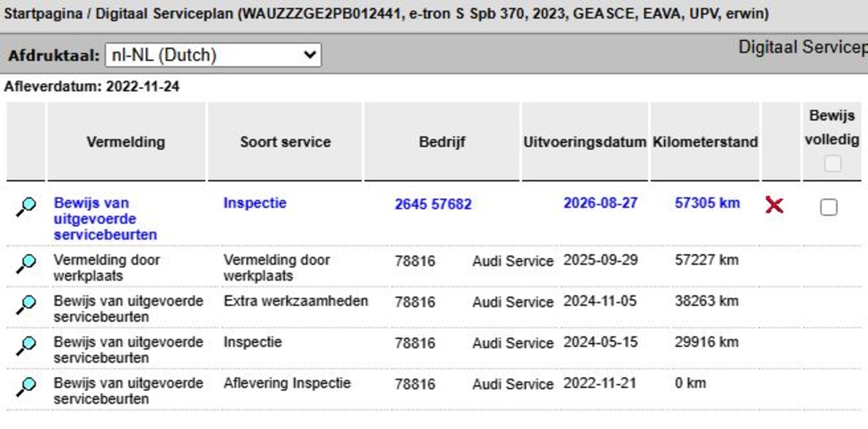Click the Startpagina breadcrumb

coord(43,14)
